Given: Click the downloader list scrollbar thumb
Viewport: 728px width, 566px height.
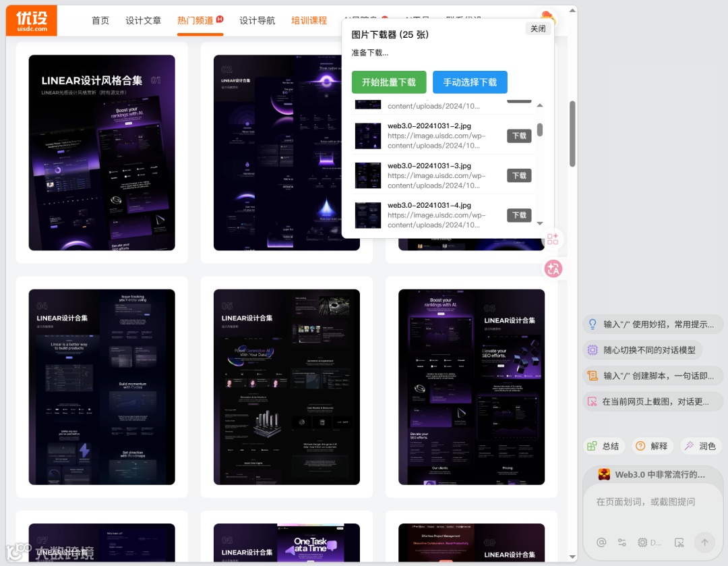Looking at the screenshot, I should click(540, 129).
